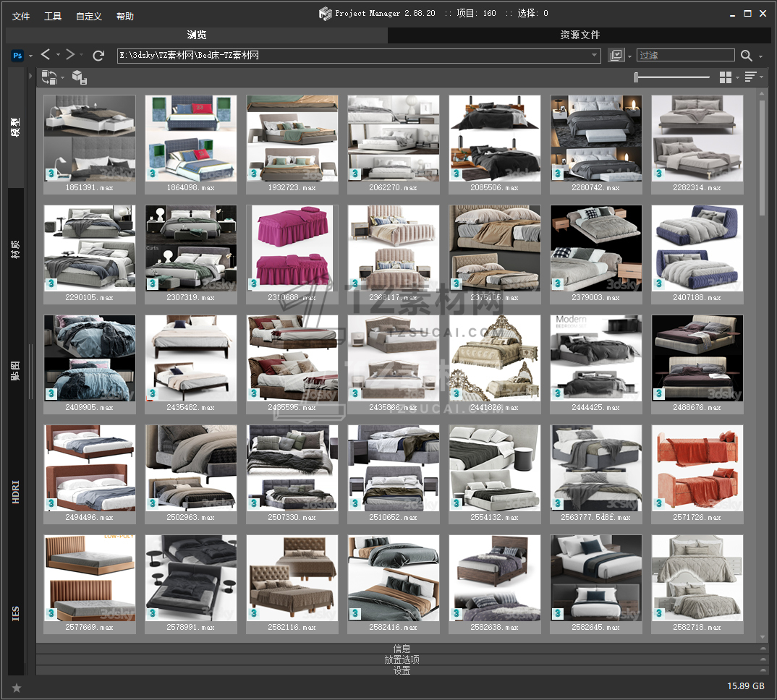This screenshot has width=777, height=700.
Task: Open the dropdown beside the swap files icon
Action: coord(62,78)
